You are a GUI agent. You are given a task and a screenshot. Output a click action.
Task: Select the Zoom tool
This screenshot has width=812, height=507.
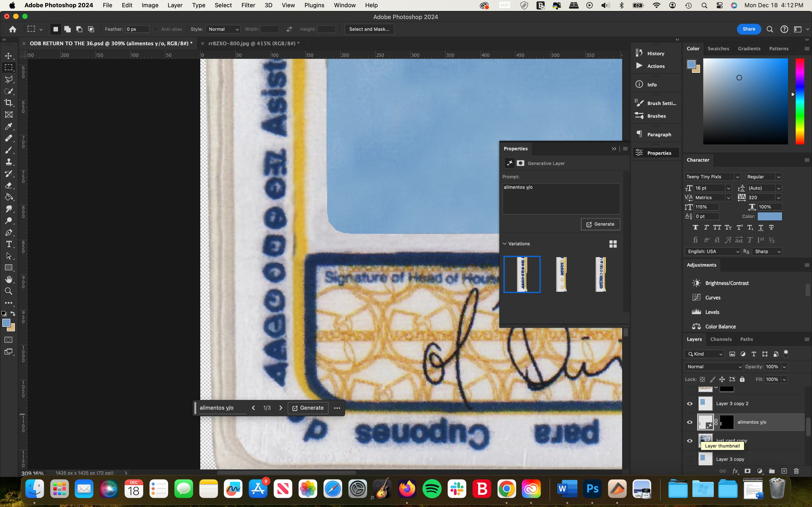coord(9,291)
